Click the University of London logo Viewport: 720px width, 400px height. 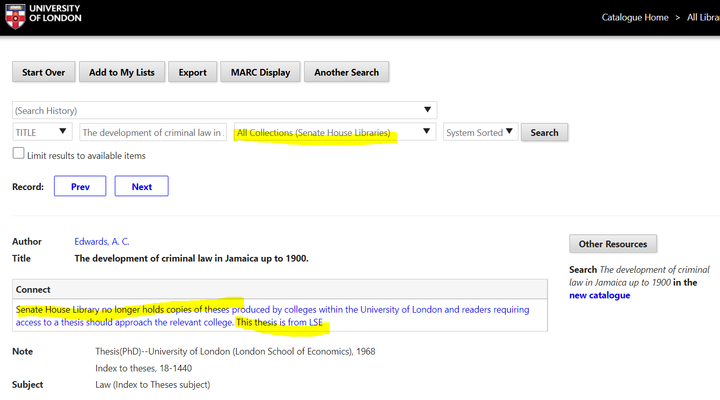point(43,17)
